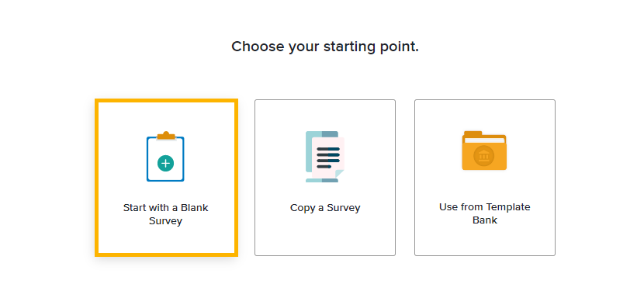Image resolution: width=644 pixels, height=291 pixels.
Task: Click the orange clip atop the clipboard
Action: coord(166,136)
